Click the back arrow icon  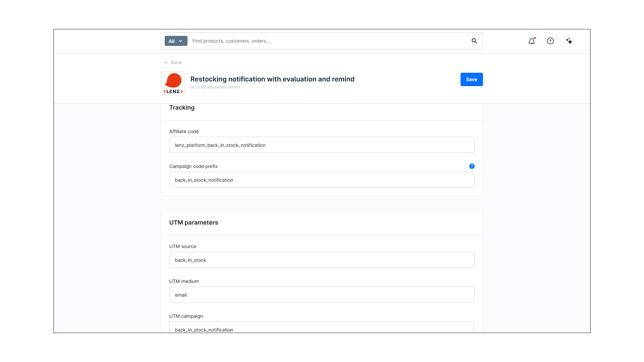tap(167, 62)
